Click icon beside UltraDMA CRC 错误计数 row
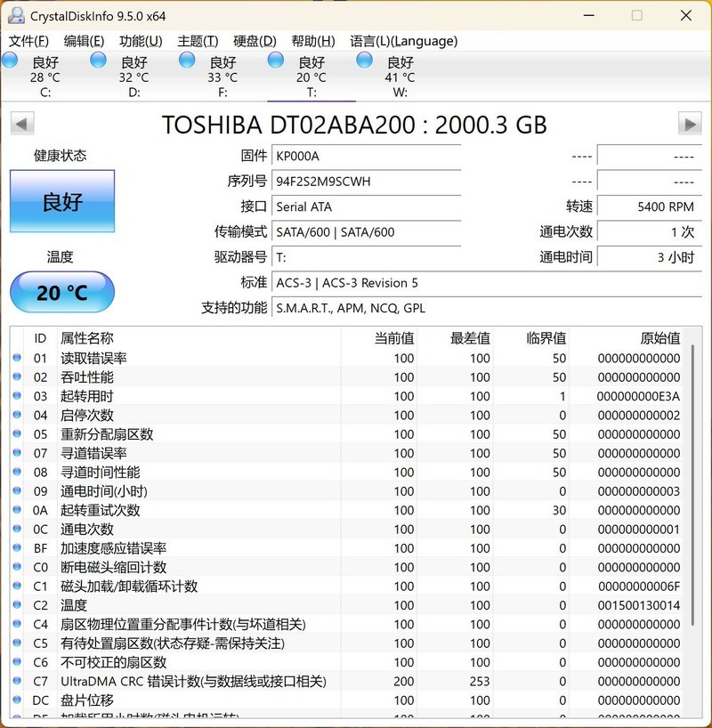712x728 pixels. [x=14, y=682]
